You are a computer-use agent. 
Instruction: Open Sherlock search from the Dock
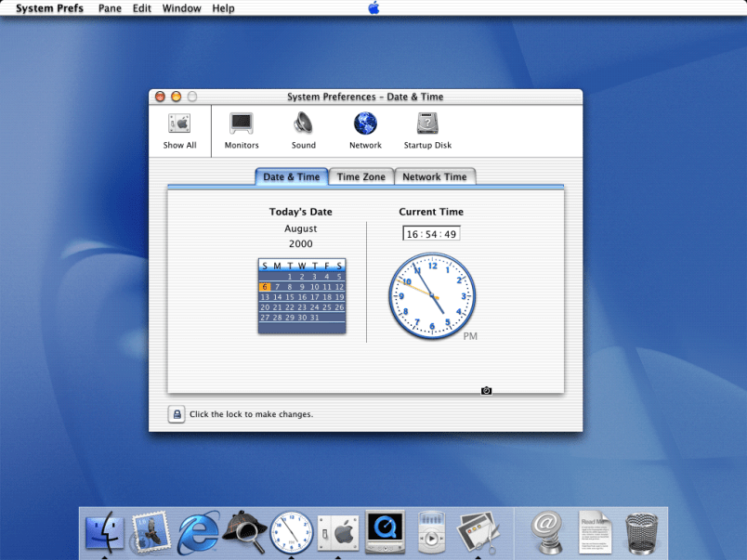pos(244,532)
